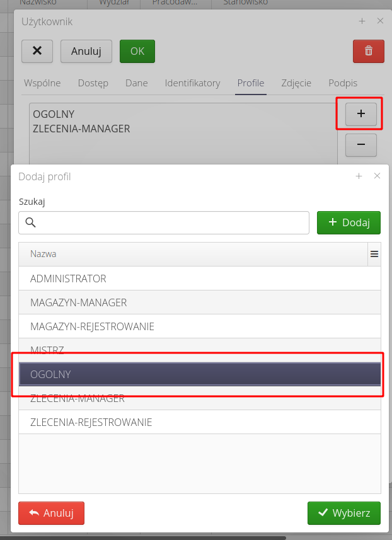Switch to the Zdjęcie tab
Viewport: 392px width, 540px height.
point(296,83)
